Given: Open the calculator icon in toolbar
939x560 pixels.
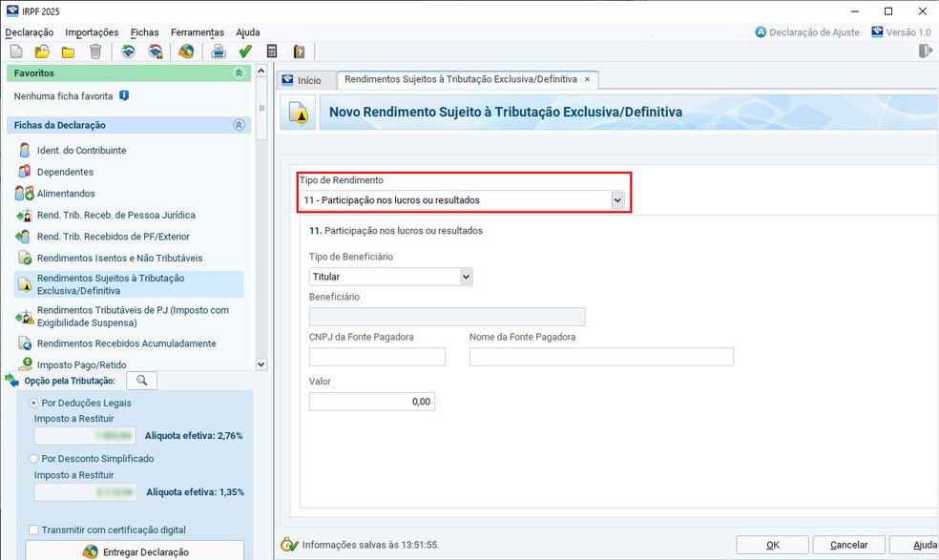Looking at the screenshot, I should [272, 52].
